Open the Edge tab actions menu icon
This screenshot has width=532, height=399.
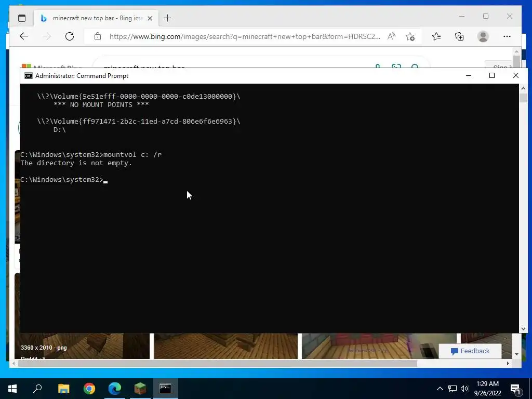click(22, 18)
